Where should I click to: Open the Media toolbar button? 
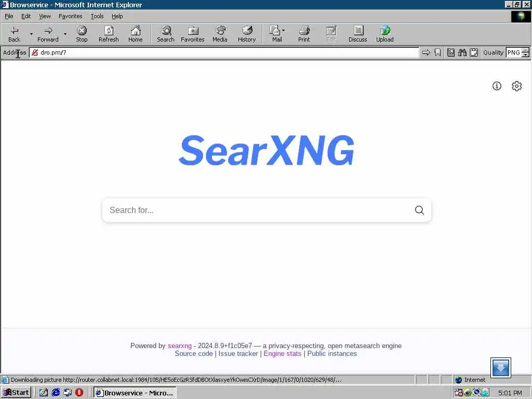pyautogui.click(x=220, y=34)
